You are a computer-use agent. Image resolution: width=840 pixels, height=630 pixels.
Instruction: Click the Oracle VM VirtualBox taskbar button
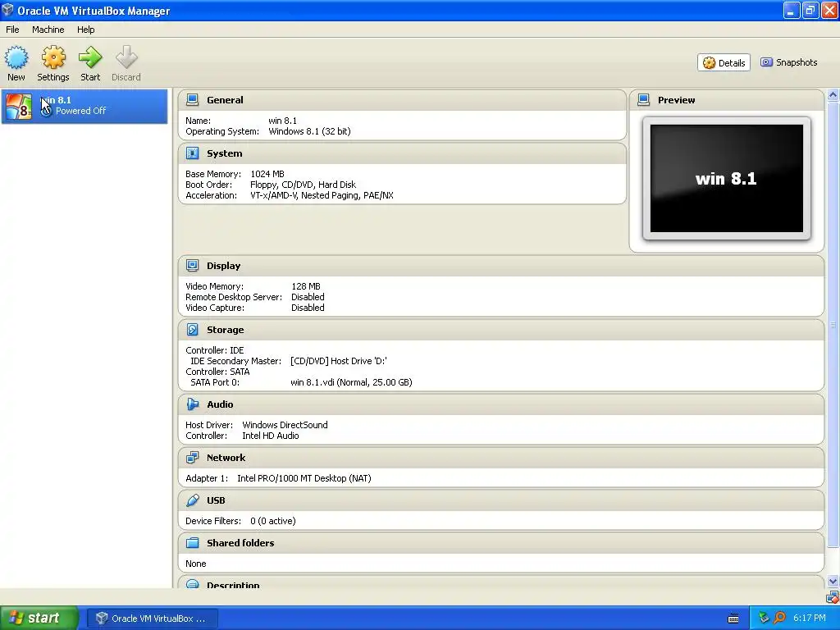pos(152,619)
